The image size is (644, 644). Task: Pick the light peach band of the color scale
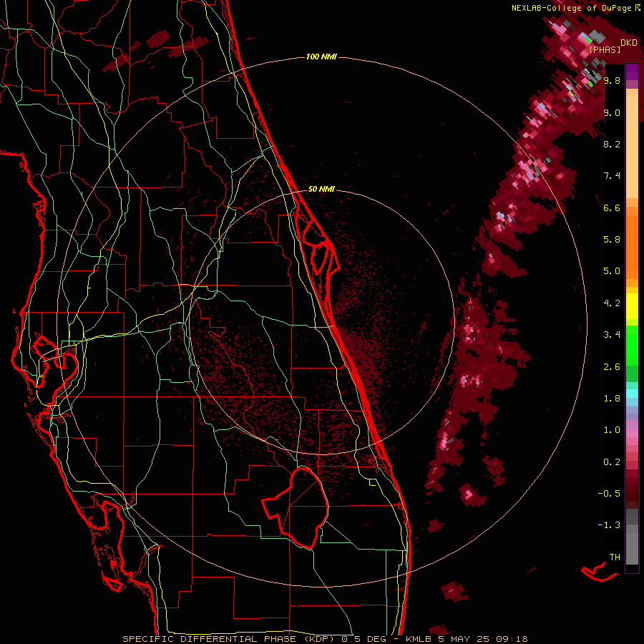[x=632, y=147]
